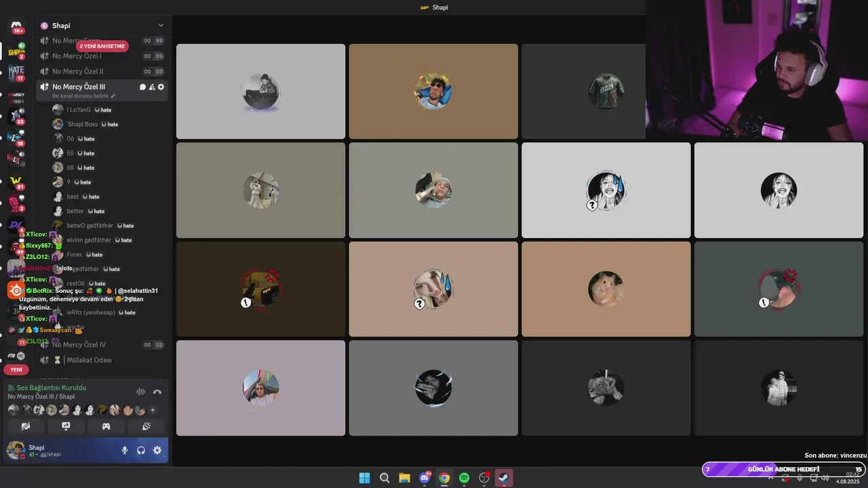
Task: Share your screen button
Action: click(x=66, y=426)
